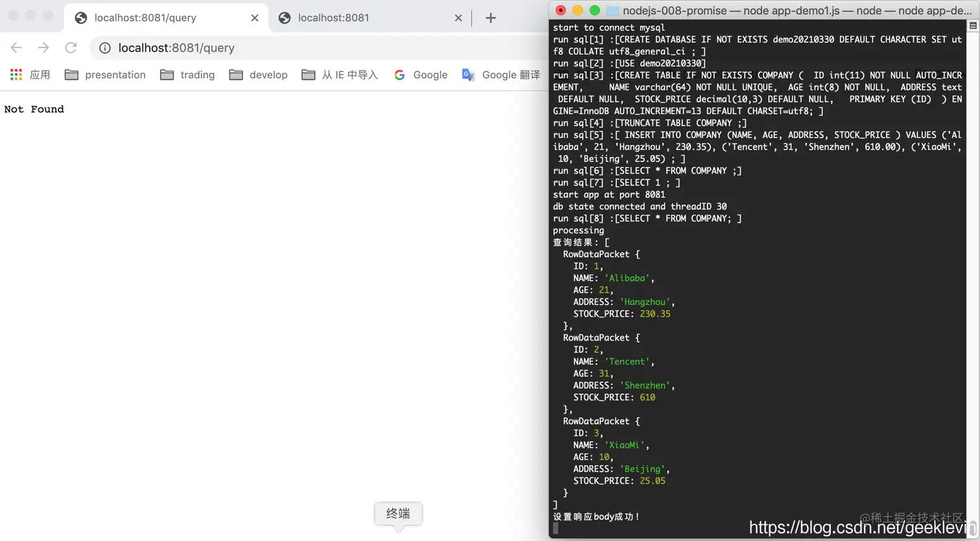Image resolution: width=980 pixels, height=541 pixels.
Task: Click the terminal scrollback toggle icon at top right
Action: pos(973,26)
